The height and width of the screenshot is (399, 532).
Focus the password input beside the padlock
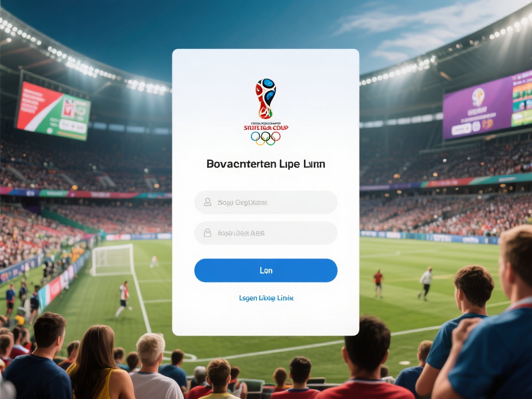pyautogui.click(x=265, y=233)
